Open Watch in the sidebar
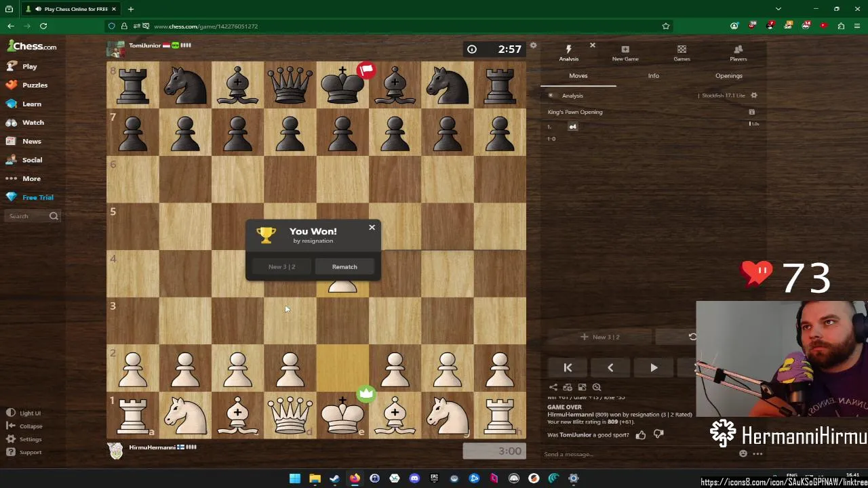Screen dimensions: 868x488 click(25, 123)
